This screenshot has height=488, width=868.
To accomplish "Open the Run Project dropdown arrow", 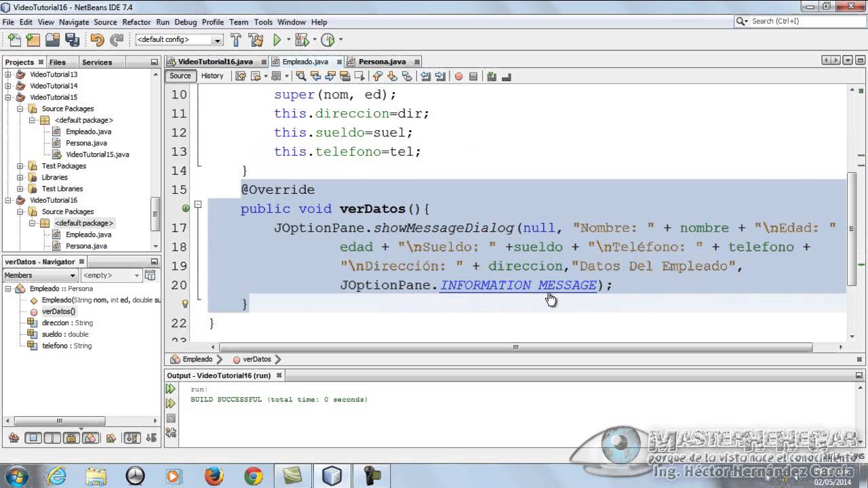I will tap(288, 40).
